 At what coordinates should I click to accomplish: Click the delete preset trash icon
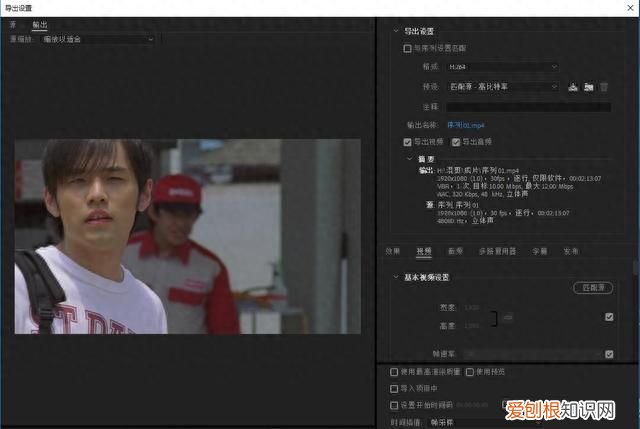(x=604, y=87)
